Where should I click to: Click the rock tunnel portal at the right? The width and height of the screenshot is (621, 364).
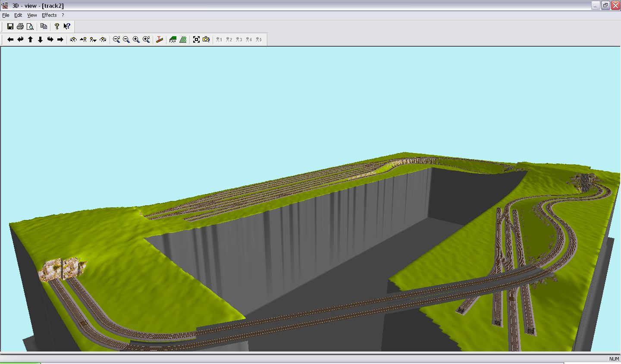pos(586,182)
